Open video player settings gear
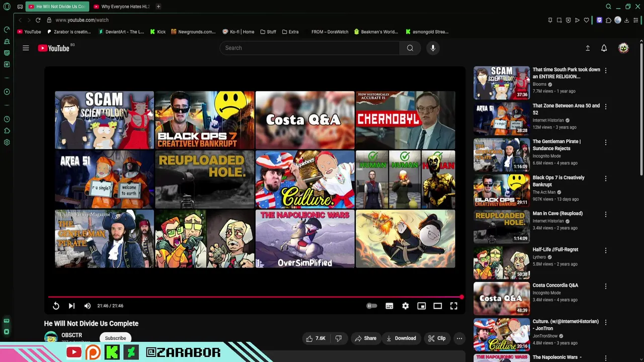 click(406, 306)
